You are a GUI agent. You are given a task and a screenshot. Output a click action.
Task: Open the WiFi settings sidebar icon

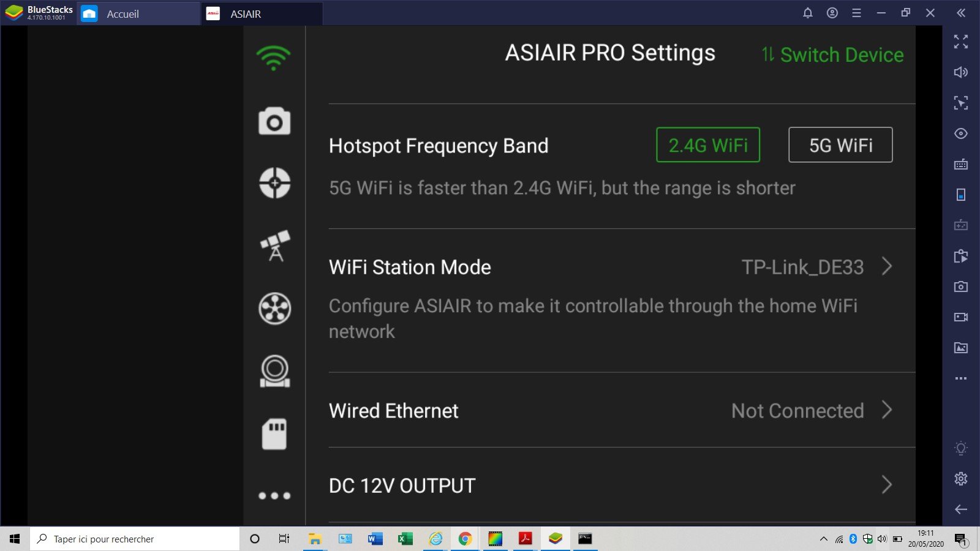coord(273,58)
